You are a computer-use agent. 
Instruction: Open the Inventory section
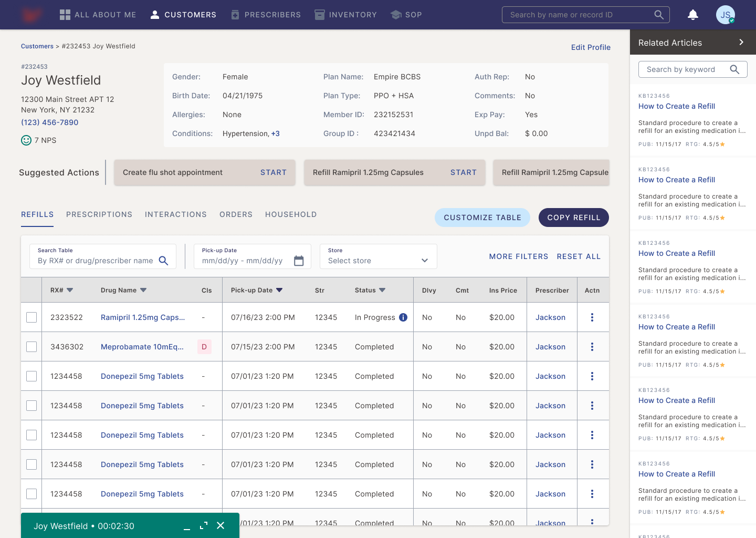click(345, 15)
